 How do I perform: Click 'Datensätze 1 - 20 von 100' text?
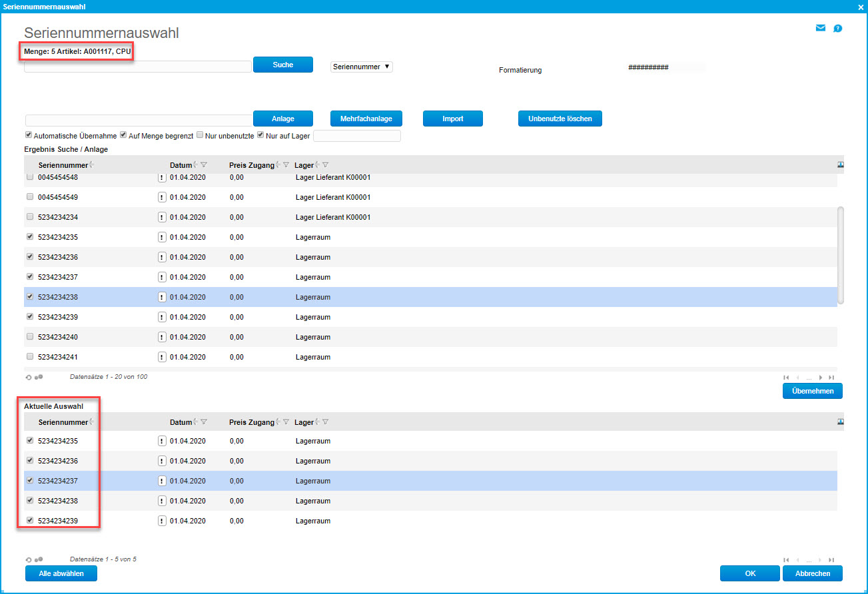point(109,377)
